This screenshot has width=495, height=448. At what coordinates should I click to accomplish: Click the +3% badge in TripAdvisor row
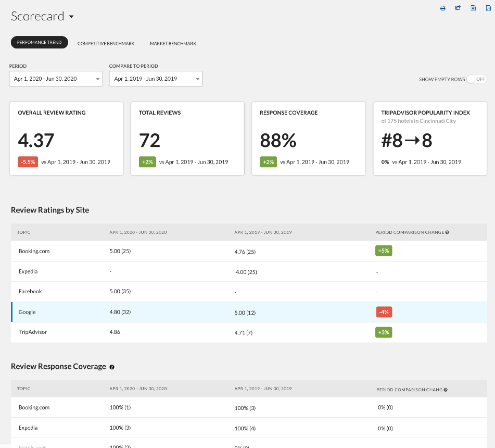point(384,332)
